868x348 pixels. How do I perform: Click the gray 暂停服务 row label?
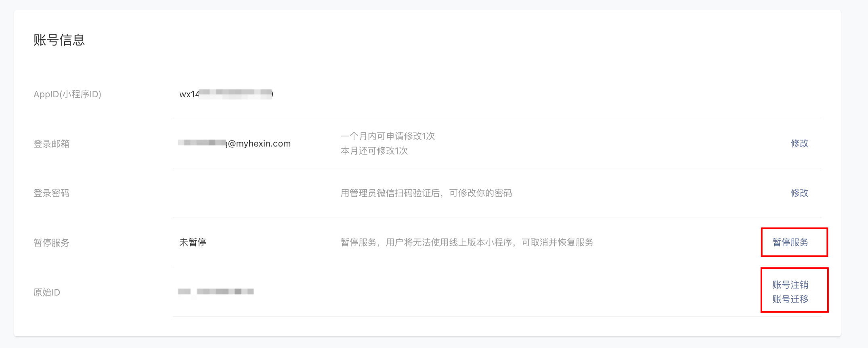(x=51, y=243)
